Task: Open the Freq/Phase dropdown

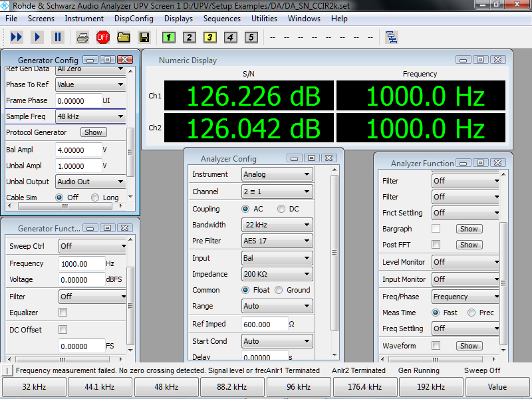Action: tap(465, 297)
